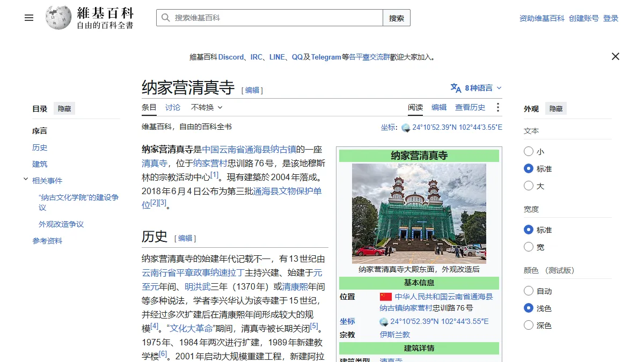
Task: Click the 坐标 label link in infobox
Action: 347,321
